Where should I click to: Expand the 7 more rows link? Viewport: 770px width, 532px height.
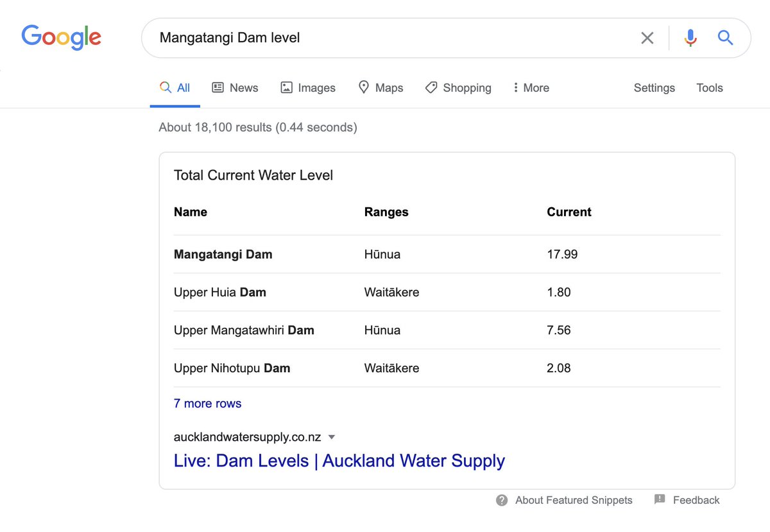[x=207, y=404]
